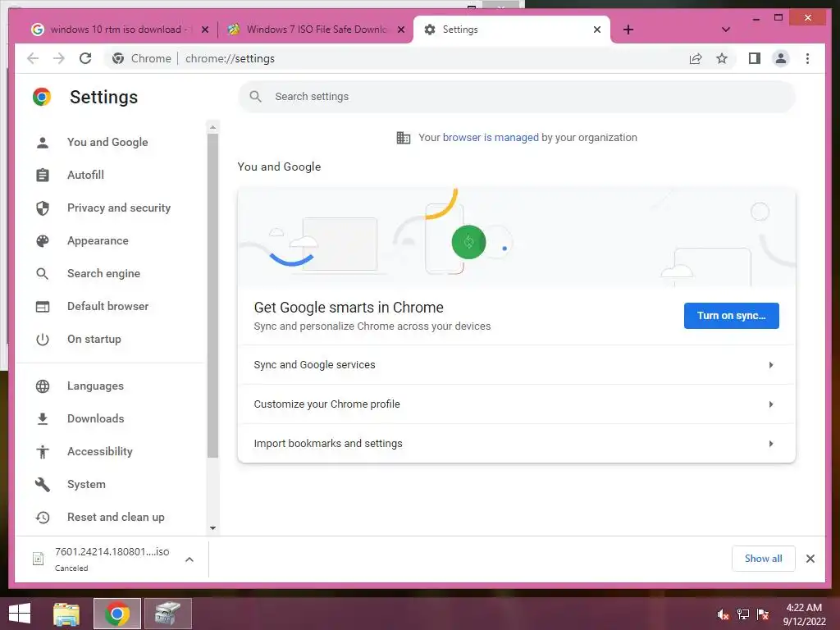Screen dimensions: 840x630
Task: Click the third taskbar application icon
Action: [167, 614]
